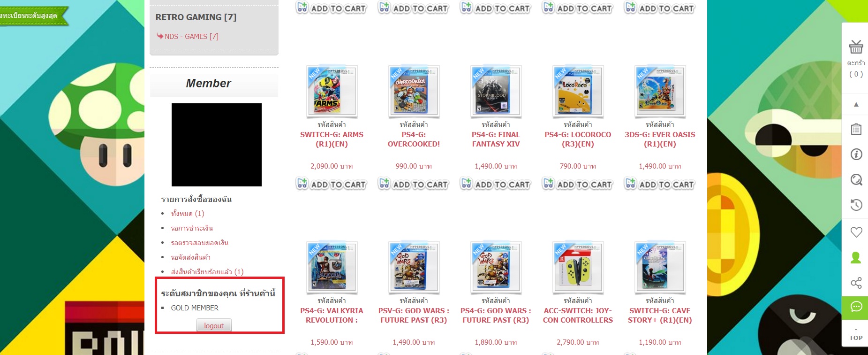Collapse the sidebar using the up triangle

click(856, 104)
